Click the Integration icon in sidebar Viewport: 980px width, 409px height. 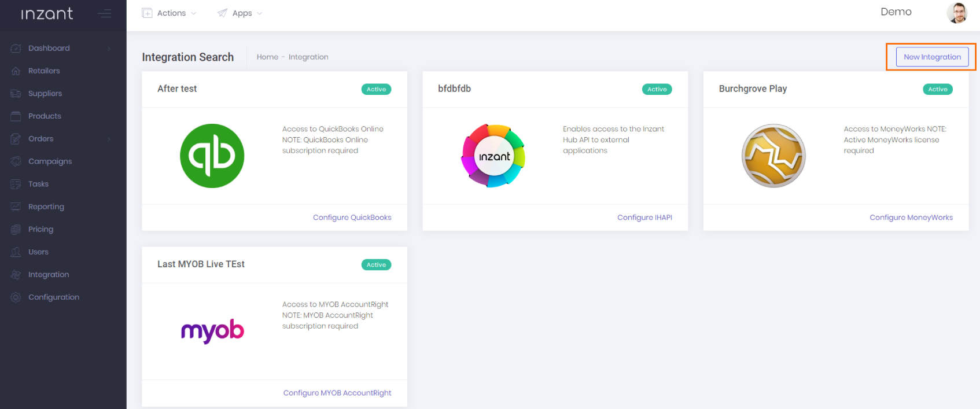click(x=16, y=275)
